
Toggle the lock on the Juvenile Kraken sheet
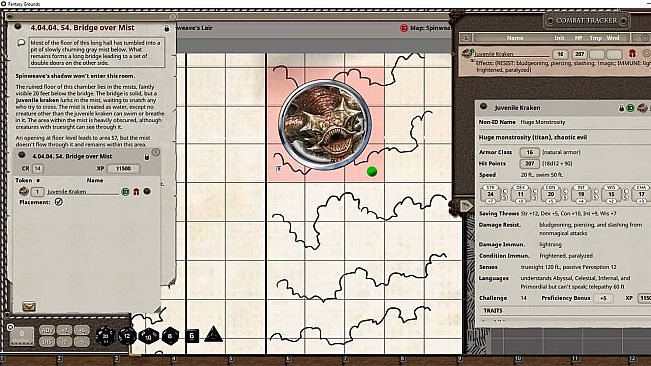[622, 108]
